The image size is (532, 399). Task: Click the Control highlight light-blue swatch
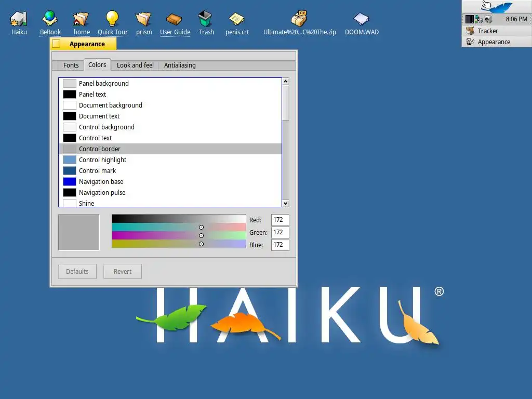click(x=70, y=160)
